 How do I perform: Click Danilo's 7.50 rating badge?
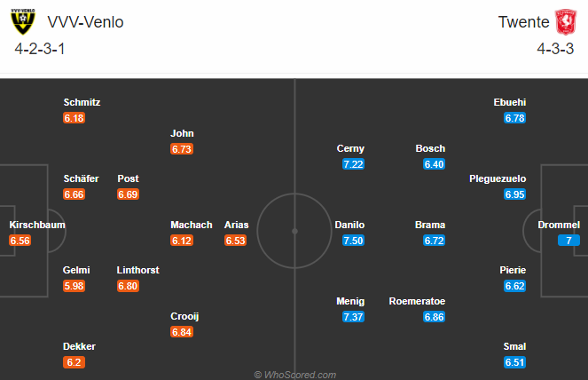coord(353,241)
